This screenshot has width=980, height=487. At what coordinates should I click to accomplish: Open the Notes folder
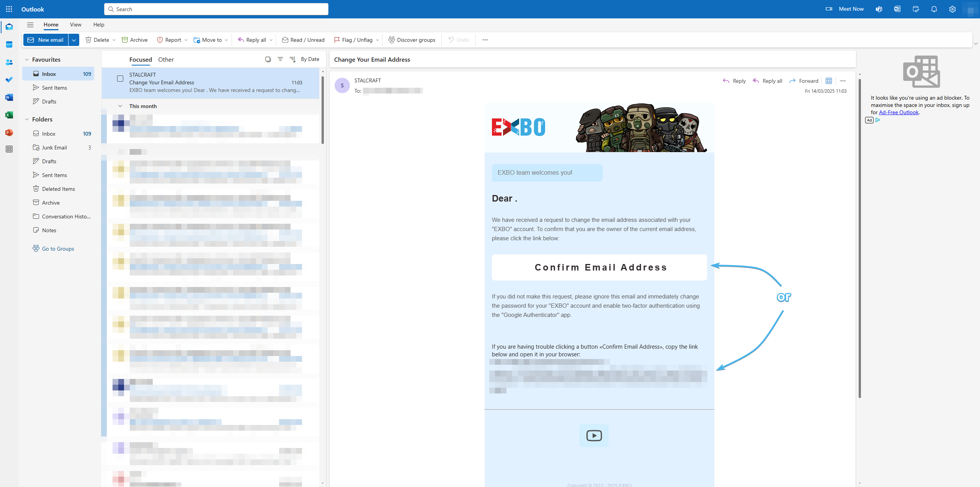[58, 230]
